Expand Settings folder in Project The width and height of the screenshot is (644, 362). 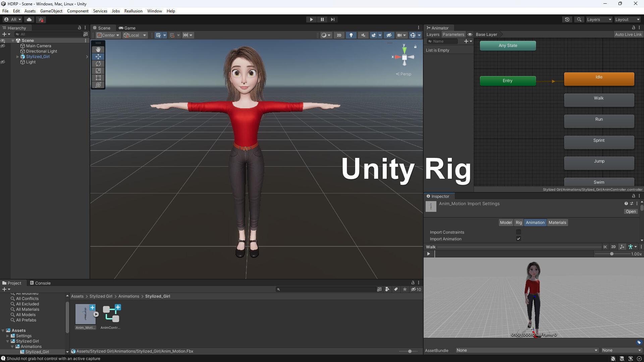tap(8, 336)
